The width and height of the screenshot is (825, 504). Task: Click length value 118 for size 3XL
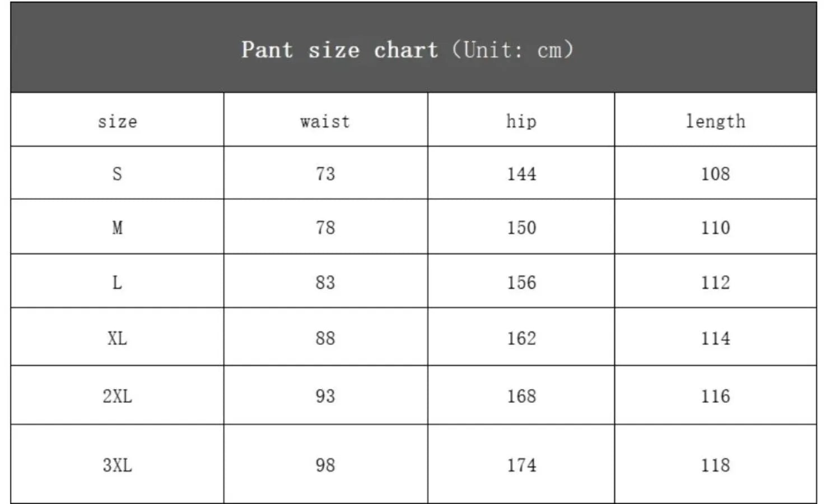715,465
